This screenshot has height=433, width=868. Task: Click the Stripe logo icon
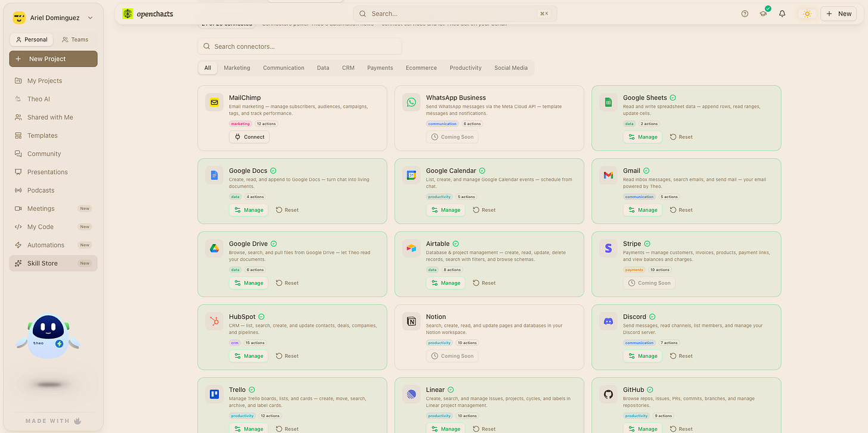[x=609, y=249]
